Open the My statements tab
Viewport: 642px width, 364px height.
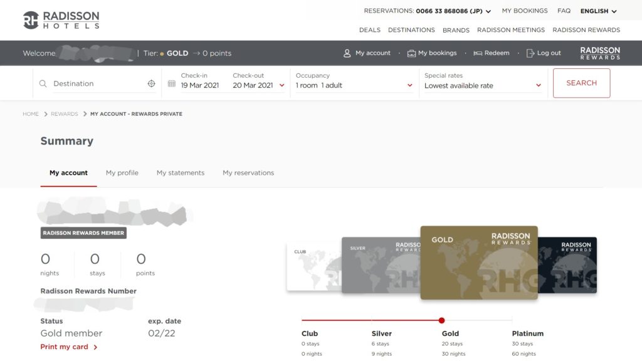tap(181, 173)
